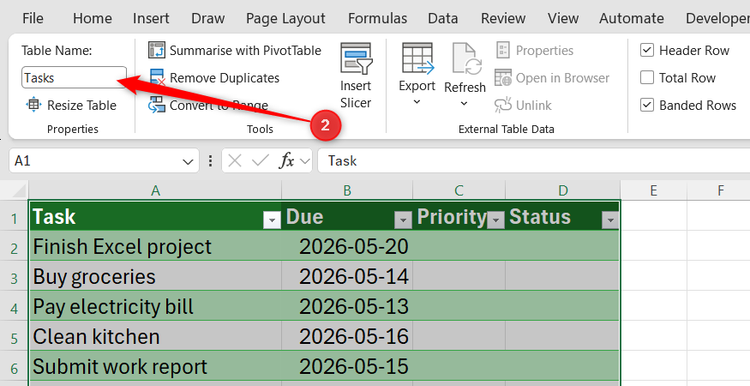
Task: Click the Name Box showing A1
Action: (x=95, y=161)
